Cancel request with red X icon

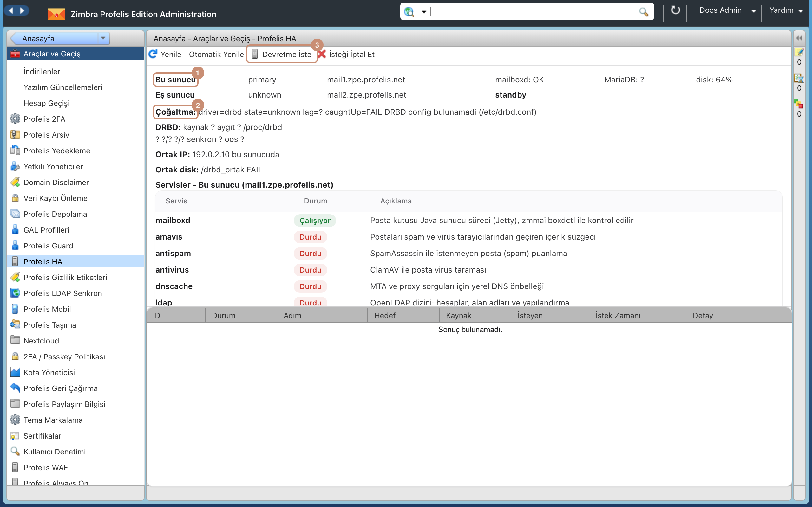321,54
